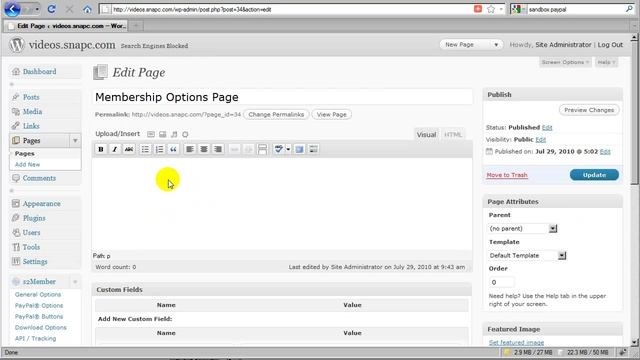Click the browser address bar

(286, 9)
